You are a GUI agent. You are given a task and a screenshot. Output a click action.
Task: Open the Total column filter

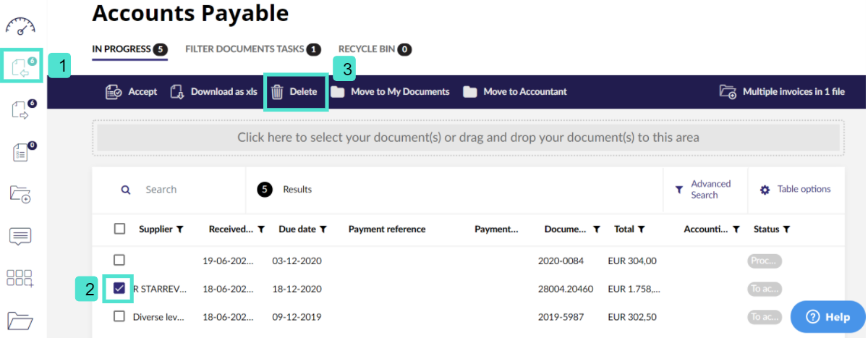[x=642, y=229]
